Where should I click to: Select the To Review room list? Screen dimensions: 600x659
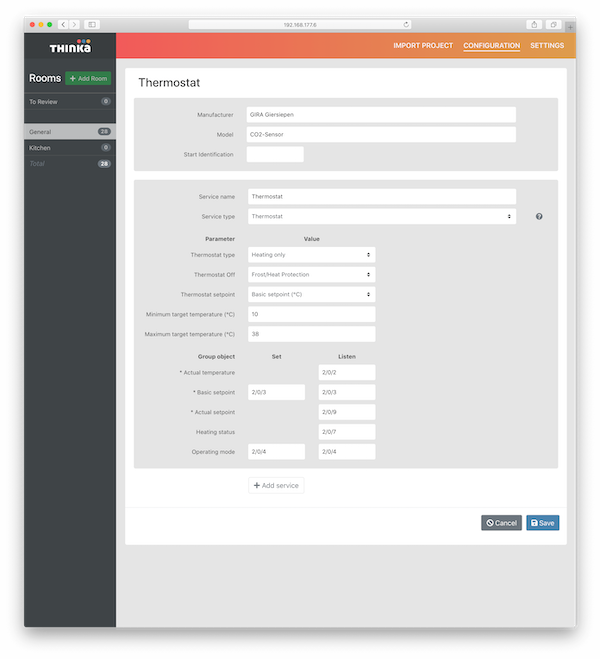coord(70,102)
